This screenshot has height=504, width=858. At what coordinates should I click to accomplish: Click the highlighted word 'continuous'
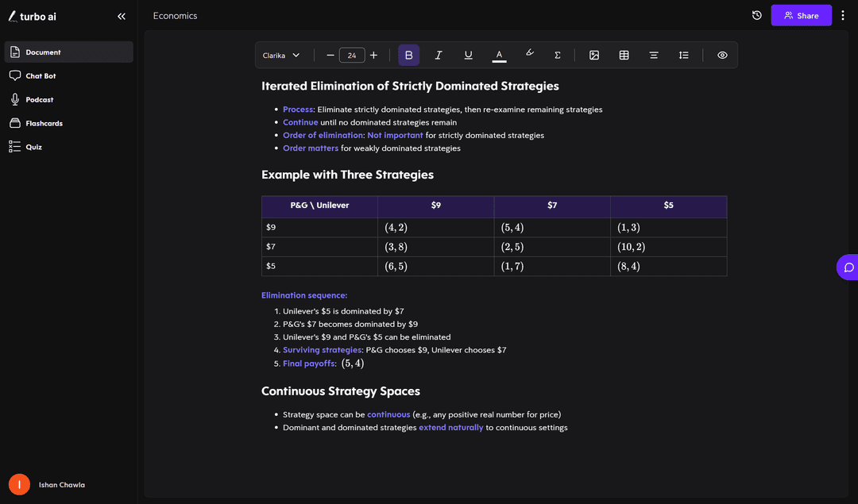click(x=388, y=414)
